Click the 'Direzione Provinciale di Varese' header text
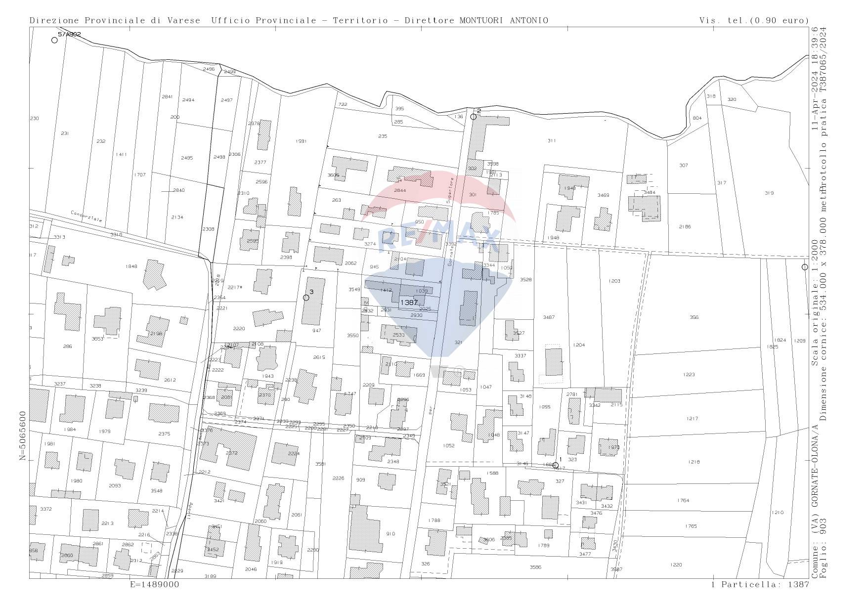 coord(115,20)
